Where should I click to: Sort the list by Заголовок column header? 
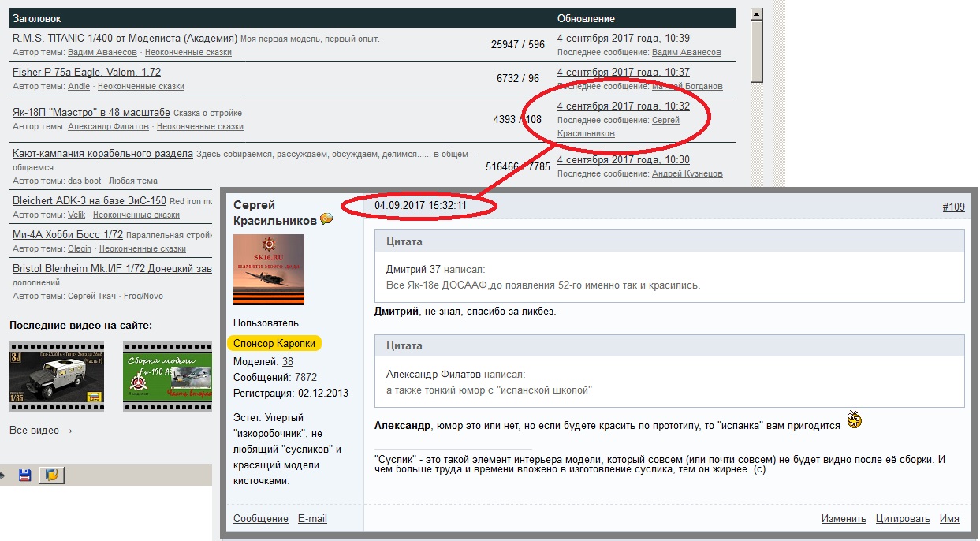[36, 18]
